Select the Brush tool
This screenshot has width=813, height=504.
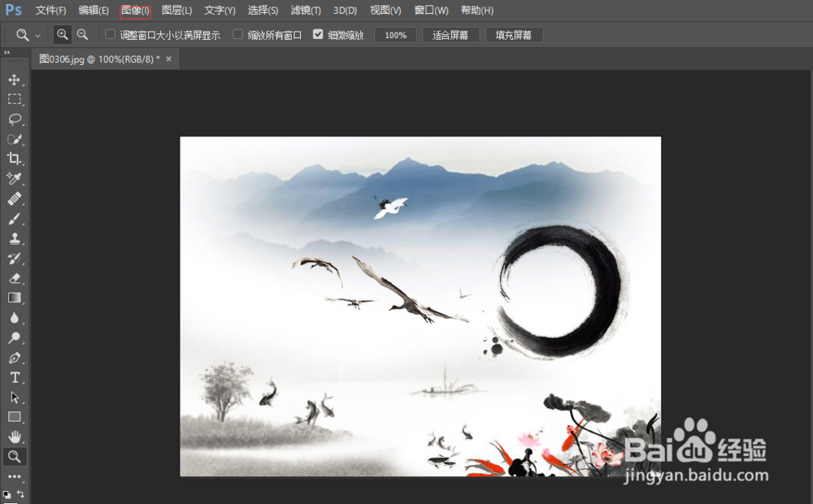15,219
